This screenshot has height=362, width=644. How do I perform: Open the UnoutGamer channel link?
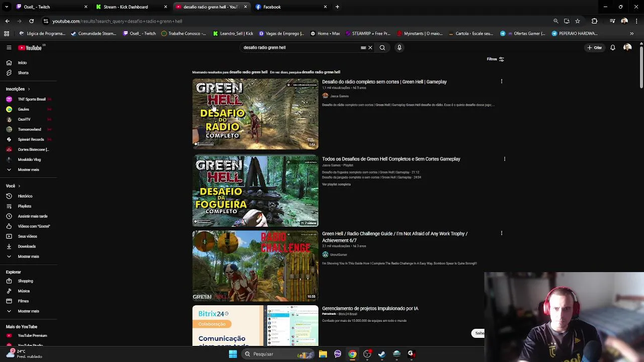[x=338, y=255]
